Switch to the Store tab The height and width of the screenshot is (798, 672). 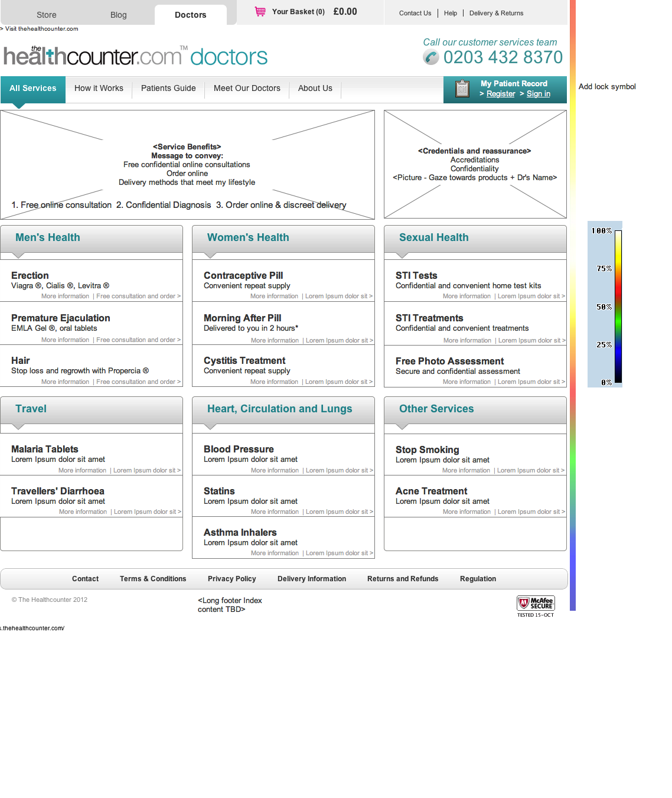[x=47, y=15]
